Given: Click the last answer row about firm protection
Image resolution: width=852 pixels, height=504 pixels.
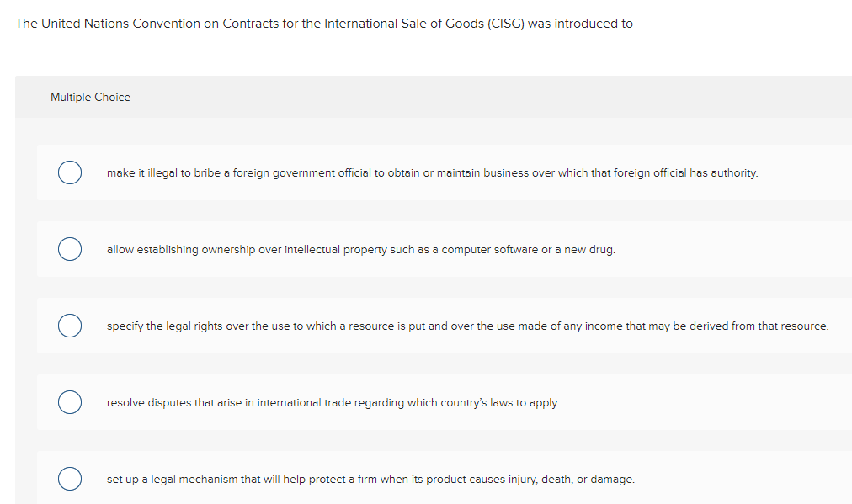Looking at the screenshot, I should [x=370, y=479].
